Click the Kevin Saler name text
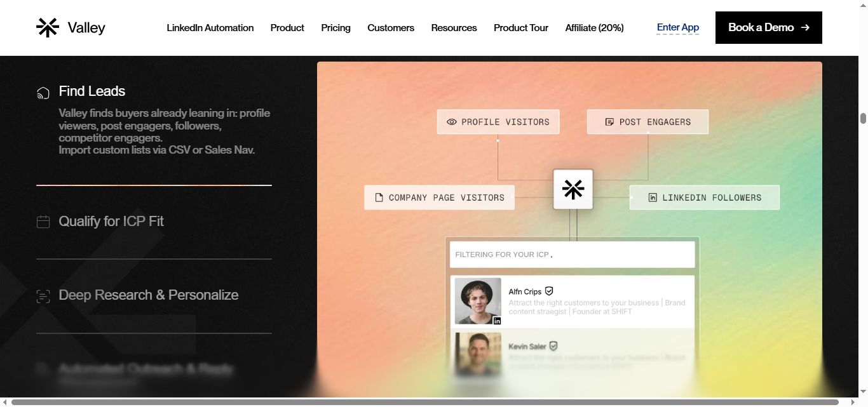Screen dimensions: 868x407 [x=527, y=346]
